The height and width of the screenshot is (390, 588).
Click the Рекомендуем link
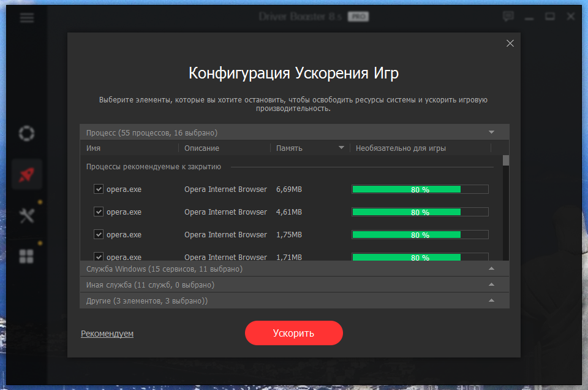tap(107, 334)
